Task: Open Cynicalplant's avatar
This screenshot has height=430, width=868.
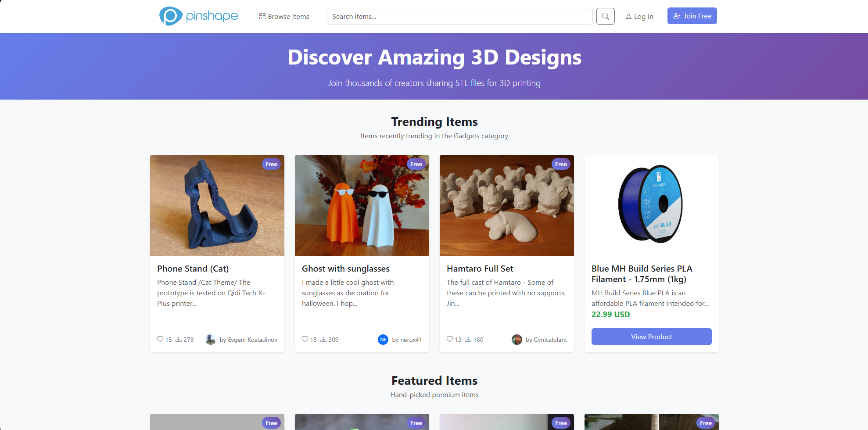Action: point(517,340)
